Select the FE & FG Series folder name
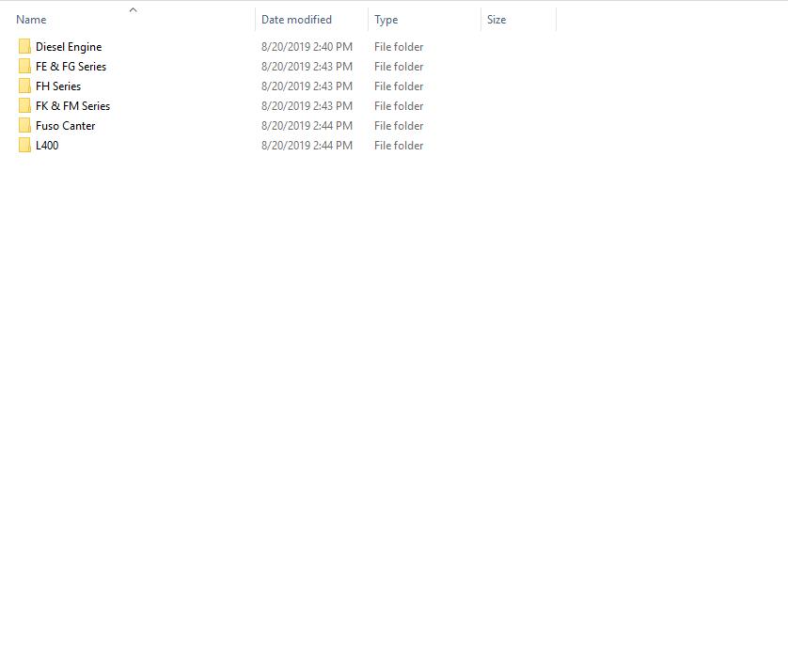Viewport: 788px width, 672px height. pos(71,67)
